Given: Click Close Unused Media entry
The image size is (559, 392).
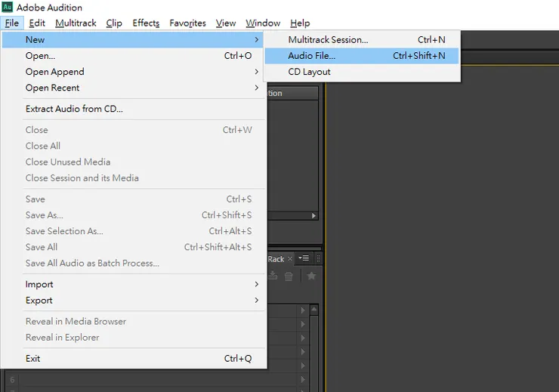Looking at the screenshot, I should 134,162.
